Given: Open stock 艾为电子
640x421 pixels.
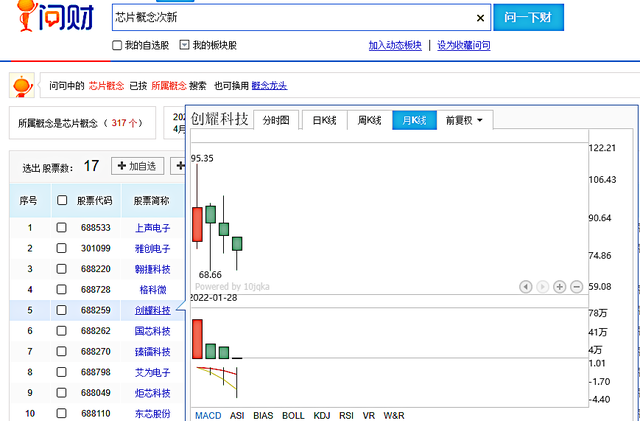Looking at the screenshot, I should [153, 372].
